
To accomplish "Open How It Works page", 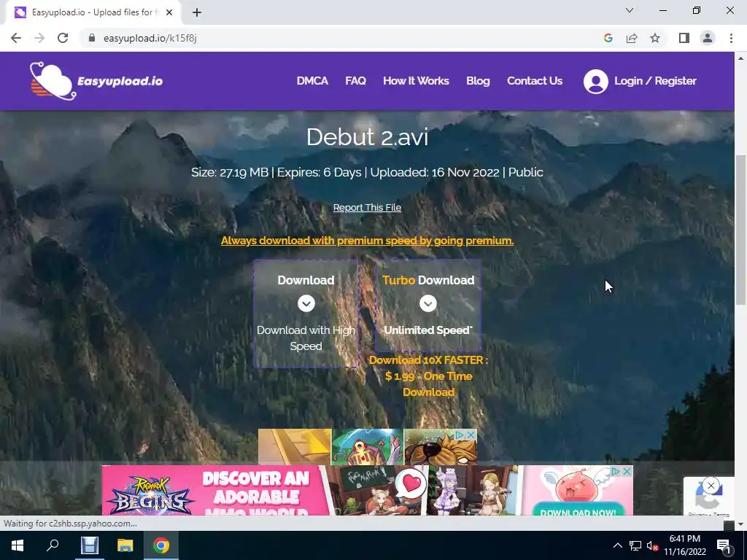I will [x=416, y=81].
